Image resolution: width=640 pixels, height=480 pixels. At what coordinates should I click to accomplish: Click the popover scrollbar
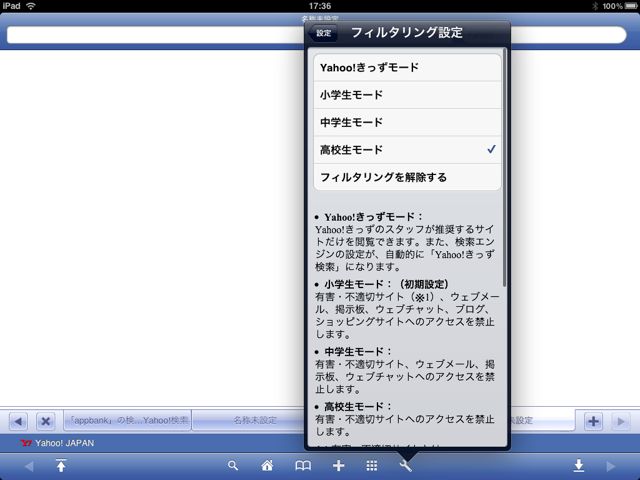[x=505, y=167]
